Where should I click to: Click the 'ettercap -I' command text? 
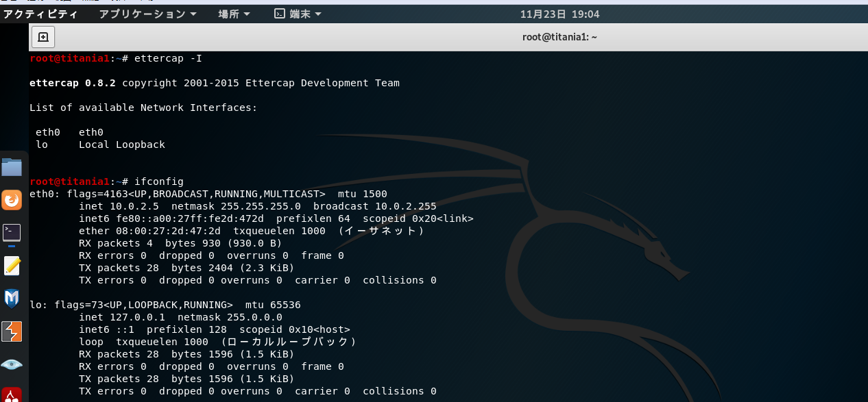[168, 58]
